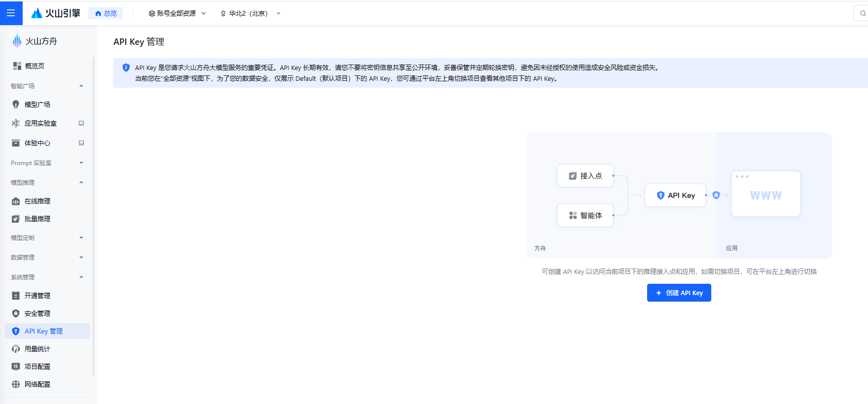The width and height of the screenshot is (868, 404).
Task: Click the 网络配置 globe icon
Action: click(16, 384)
